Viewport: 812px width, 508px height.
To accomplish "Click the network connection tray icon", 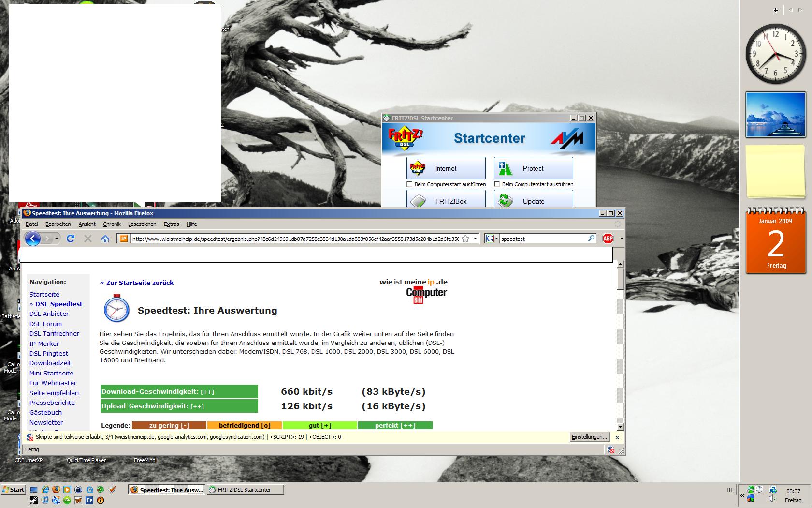I will pos(772,490).
